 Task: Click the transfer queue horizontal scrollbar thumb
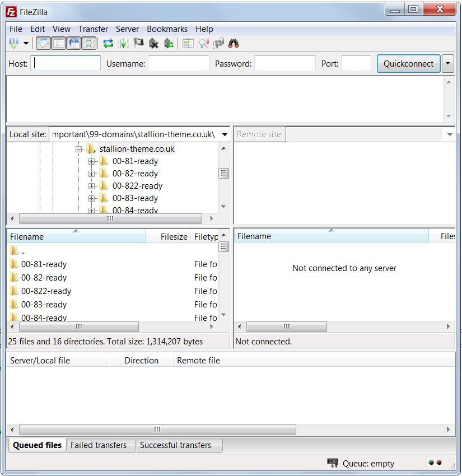coord(157,430)
